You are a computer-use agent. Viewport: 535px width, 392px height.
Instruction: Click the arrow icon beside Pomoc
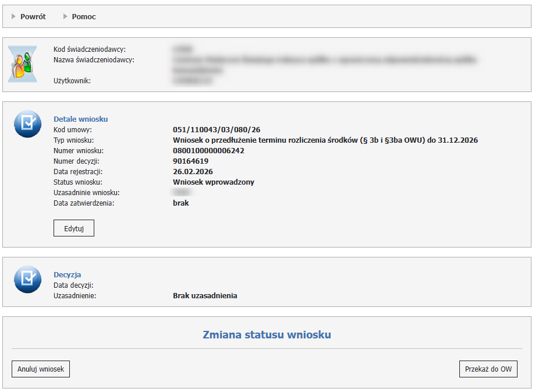[x=65, y=17]
